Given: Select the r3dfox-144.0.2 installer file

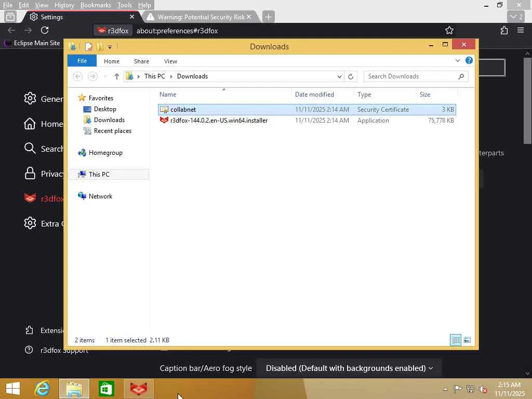Looking at the screenshot, I should pyautogui.click(x=307, y=120).
